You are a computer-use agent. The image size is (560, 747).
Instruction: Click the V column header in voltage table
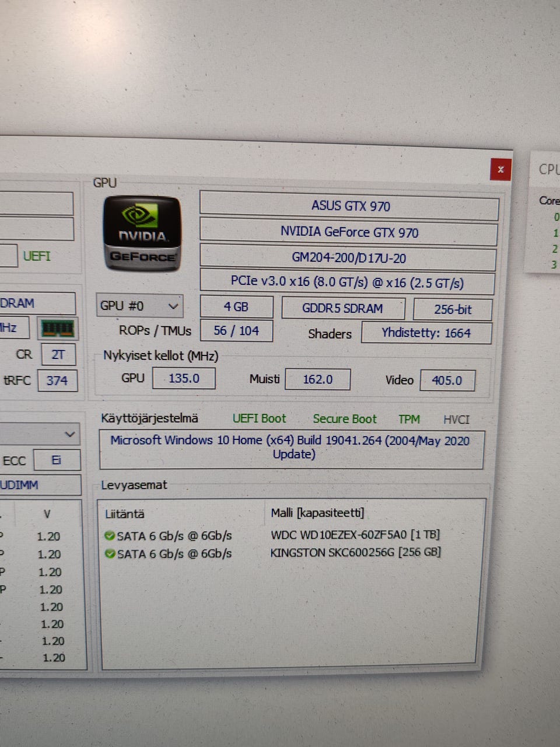point(47,514)
